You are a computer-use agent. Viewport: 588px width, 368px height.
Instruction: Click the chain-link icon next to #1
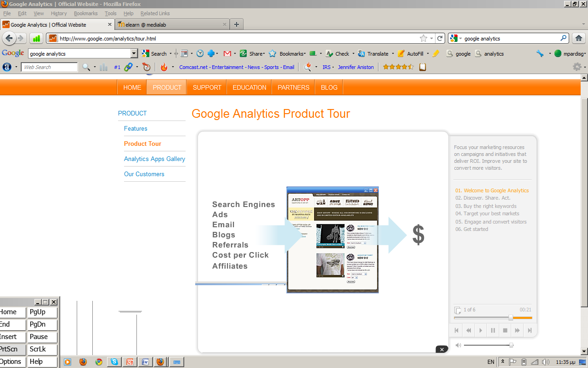point(129,67)
